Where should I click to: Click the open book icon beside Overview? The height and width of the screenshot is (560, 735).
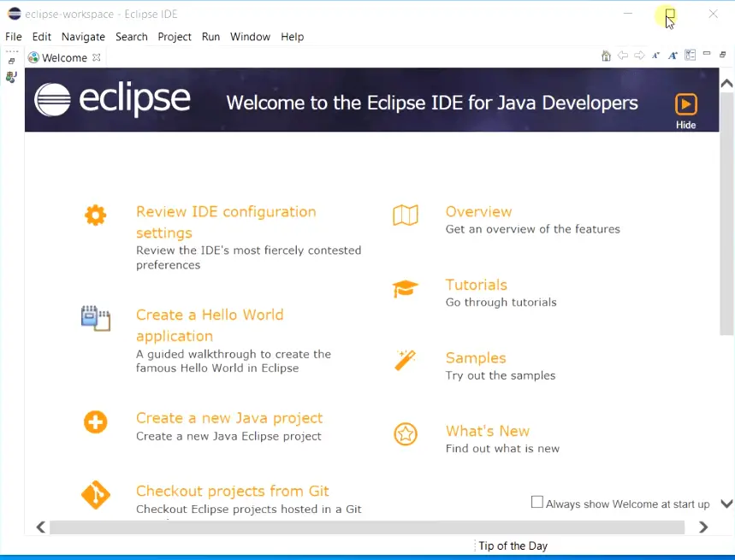(406, 215)
